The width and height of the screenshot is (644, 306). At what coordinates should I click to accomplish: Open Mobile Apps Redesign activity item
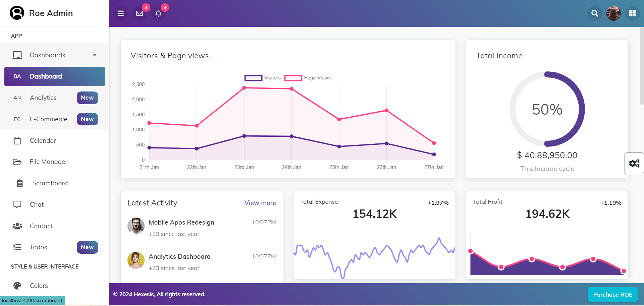(181, 223)
